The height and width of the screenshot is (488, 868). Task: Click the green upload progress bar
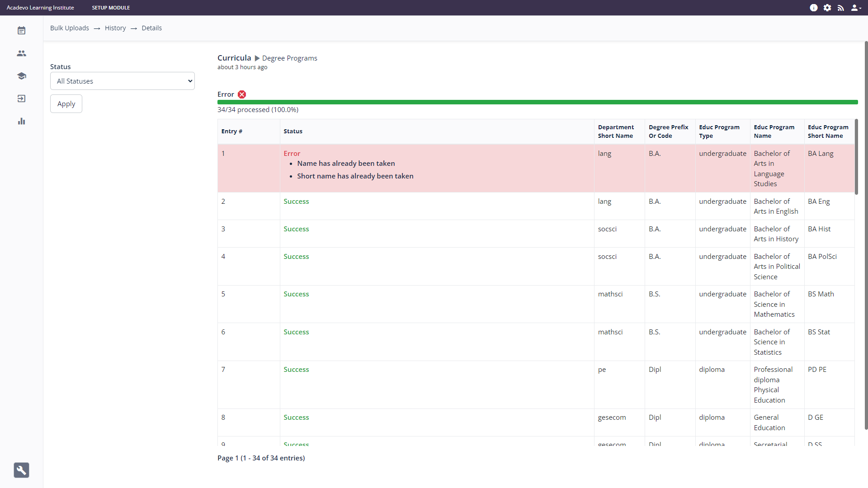pyautogui.click(x=537, y=102)
